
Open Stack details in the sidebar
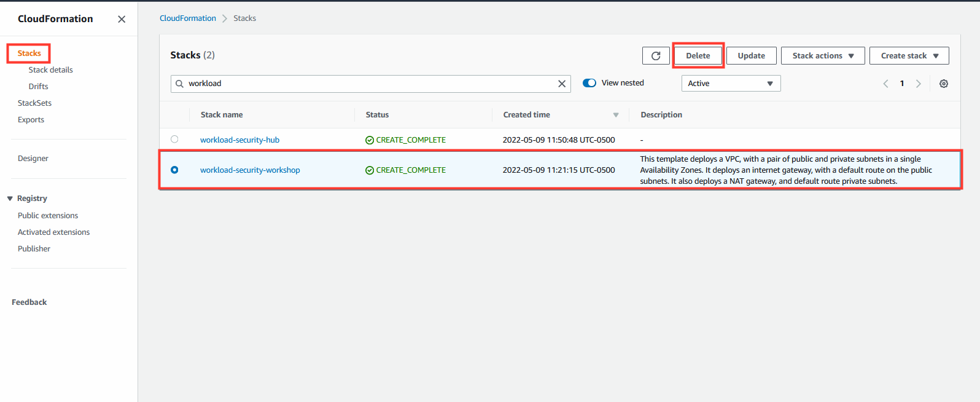(50, 69)
